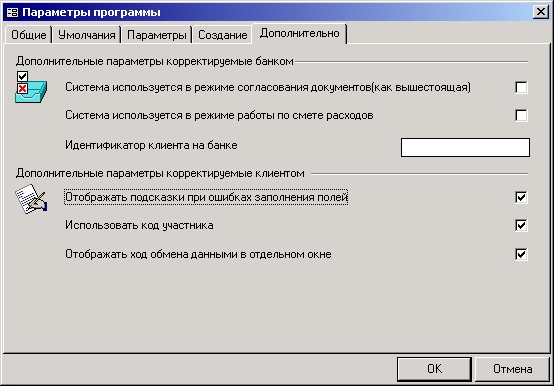
Task: Uncheck Использовать код участника checkbox
Action: pos(521,225)
